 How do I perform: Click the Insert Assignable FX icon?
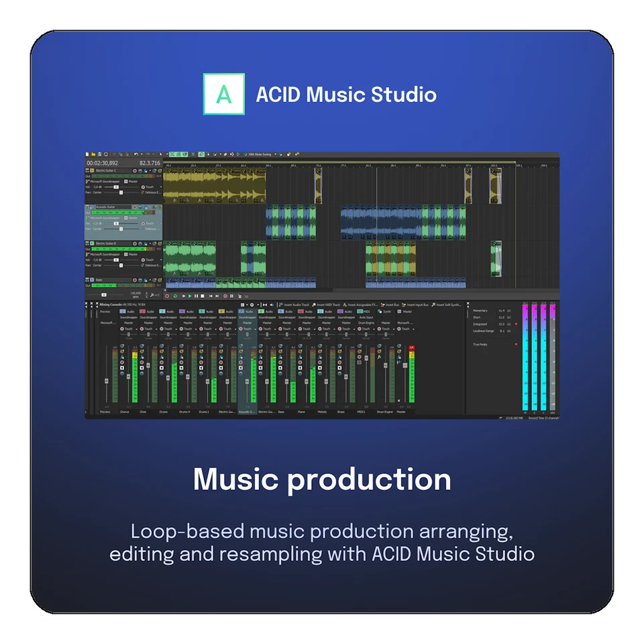[345, 305]
